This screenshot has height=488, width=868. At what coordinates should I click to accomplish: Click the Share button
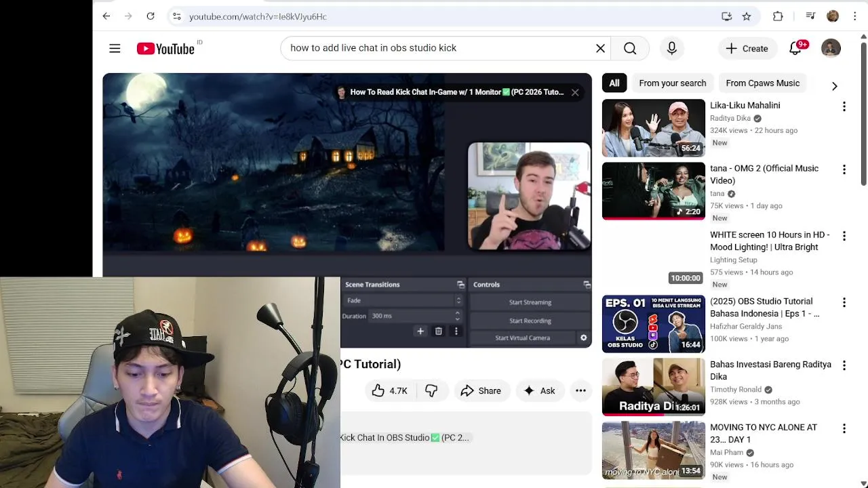pos(481,390)
